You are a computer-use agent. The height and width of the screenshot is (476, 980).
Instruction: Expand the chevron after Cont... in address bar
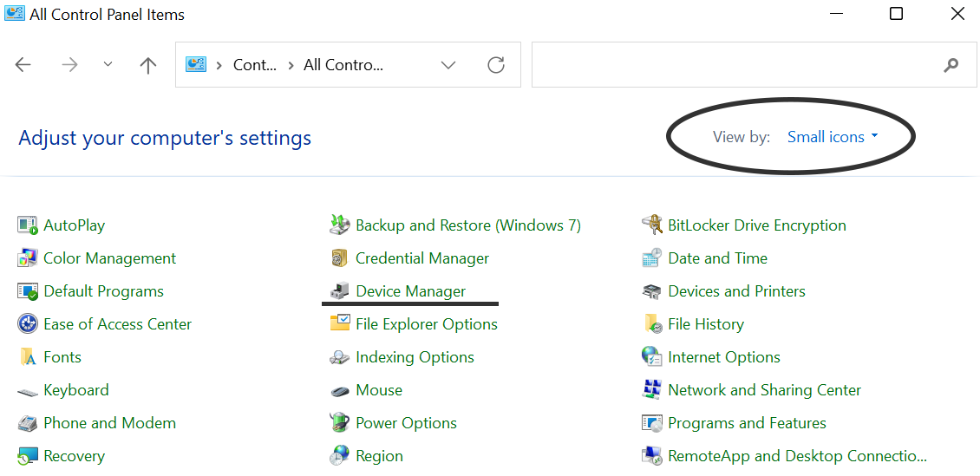pos(290,65)
